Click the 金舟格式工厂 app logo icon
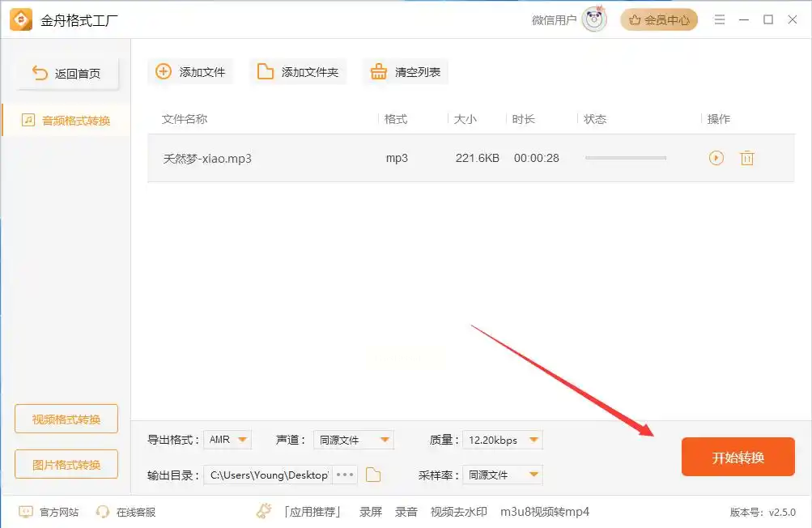This screenshot has width=812, height=528. (x=21, y=19)
